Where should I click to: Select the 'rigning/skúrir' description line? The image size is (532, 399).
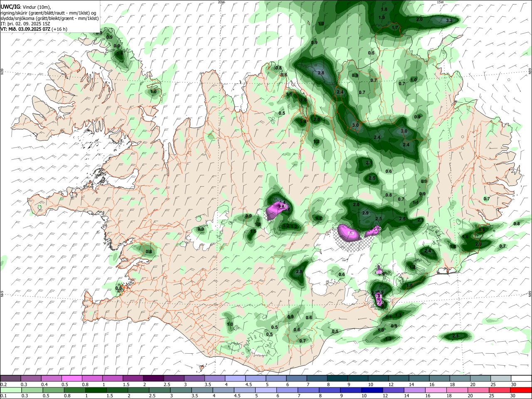click(48, 12)
